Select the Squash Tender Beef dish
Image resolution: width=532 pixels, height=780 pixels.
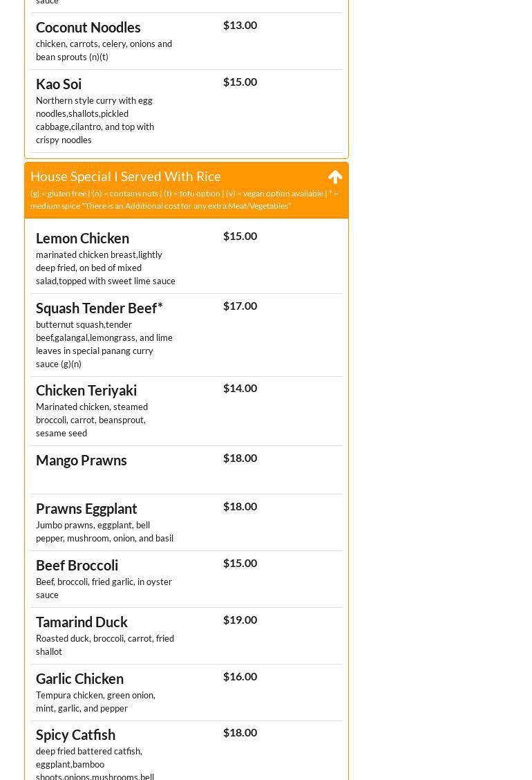(x=99, y=308)
